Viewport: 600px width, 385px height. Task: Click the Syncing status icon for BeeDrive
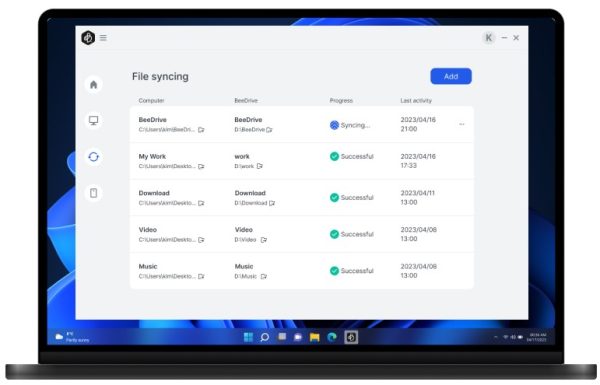pyautogui.click(x=334, y=125)
